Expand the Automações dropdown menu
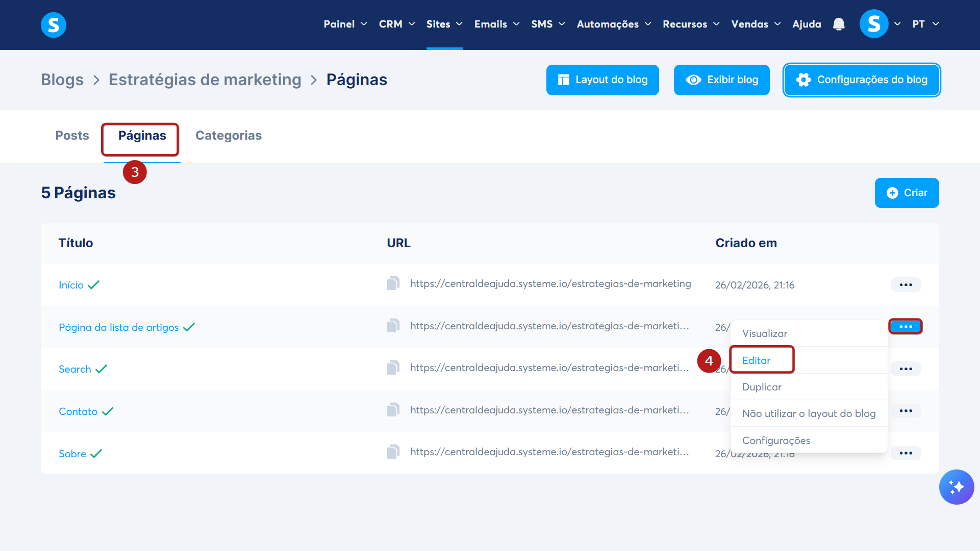 click(x=614, y=24)
